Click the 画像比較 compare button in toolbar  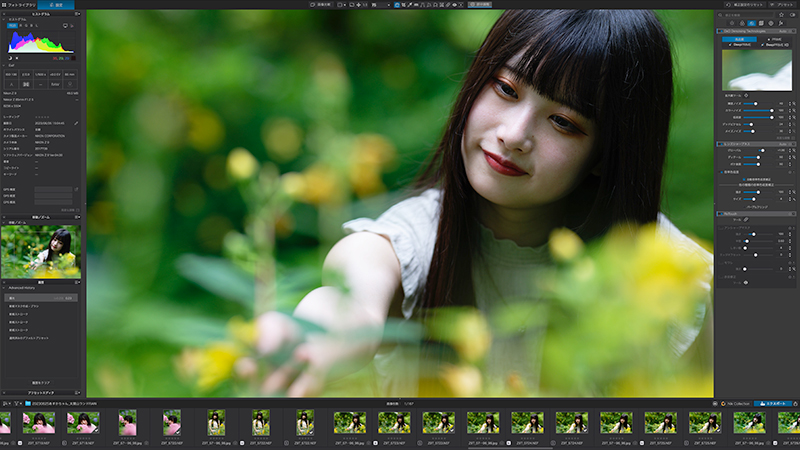321,5
